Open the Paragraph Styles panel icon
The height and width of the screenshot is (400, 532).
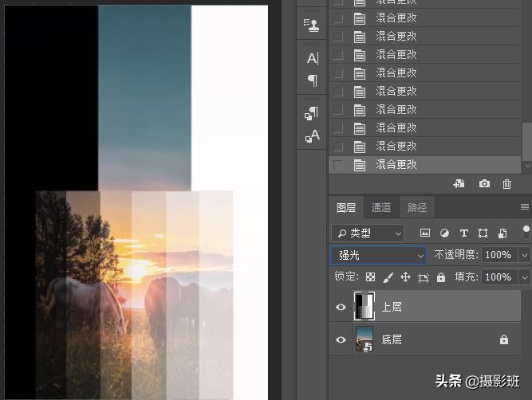pyautogui.click(x=312, y=113)
